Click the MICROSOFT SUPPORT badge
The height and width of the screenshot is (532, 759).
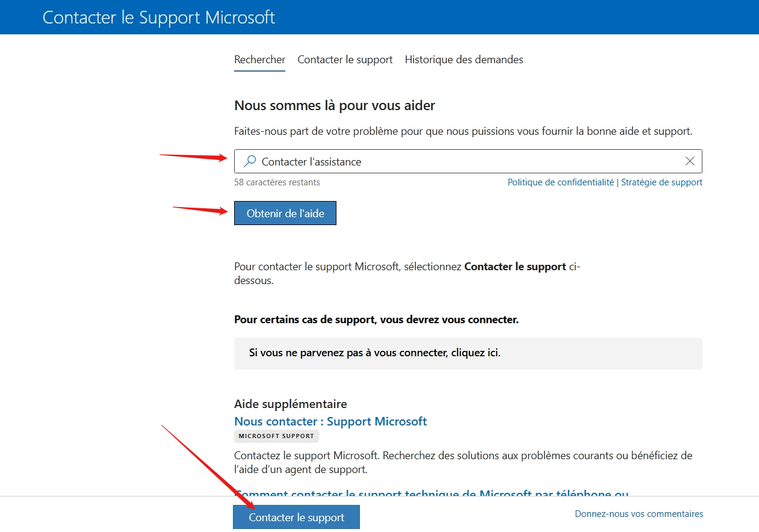[x=276, y=436]
